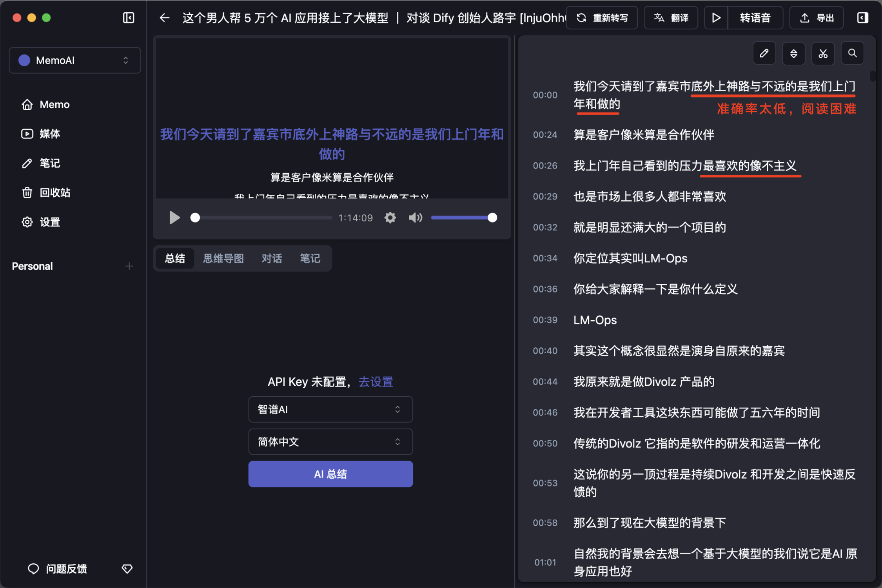Toggle the left sidebar panel icon
882x588 pixels.
pyautogui.click(x=129, y=18)
